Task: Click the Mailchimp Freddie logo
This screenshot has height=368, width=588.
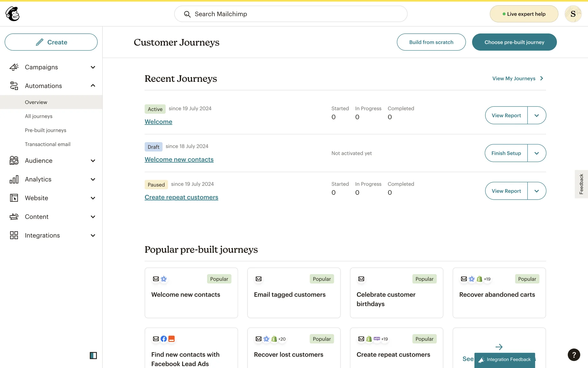Action: pyautogui.click(x=13, y=14)
